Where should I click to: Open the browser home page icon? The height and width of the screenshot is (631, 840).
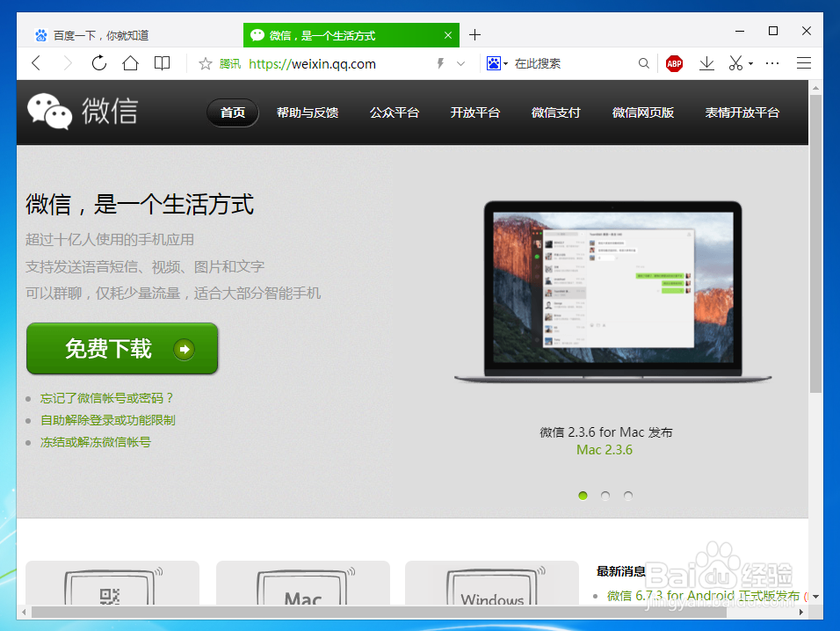(x=130, y=63)
